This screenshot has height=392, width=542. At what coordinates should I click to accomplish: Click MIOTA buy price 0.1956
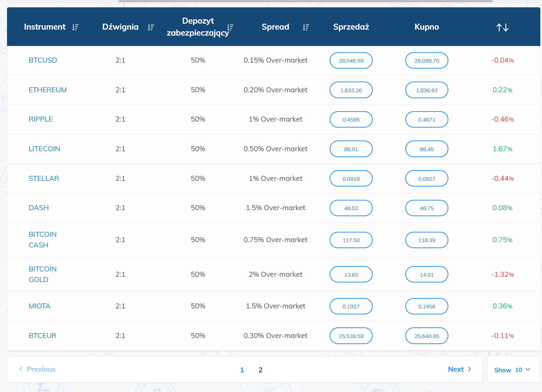427,306
